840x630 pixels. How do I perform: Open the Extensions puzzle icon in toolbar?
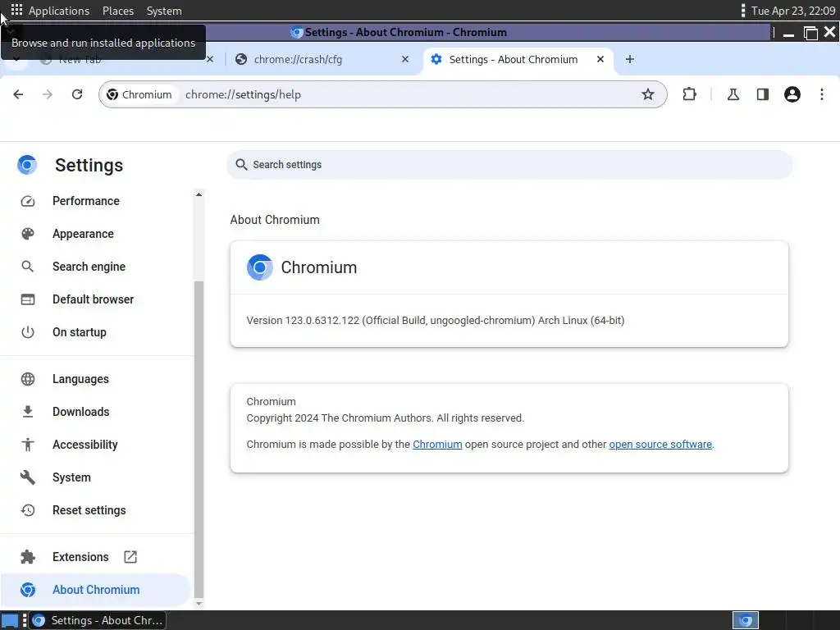coord(689,94)
